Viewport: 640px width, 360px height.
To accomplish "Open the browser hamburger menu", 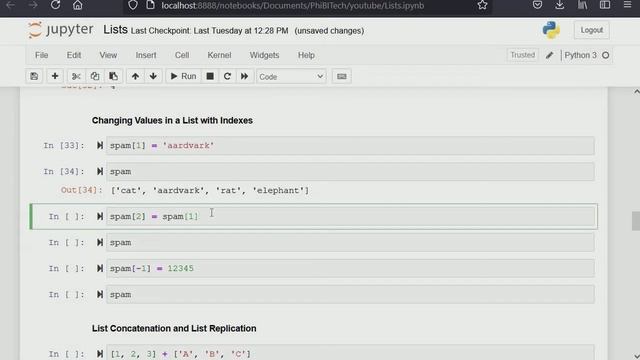I will click(x=627, y=5).
